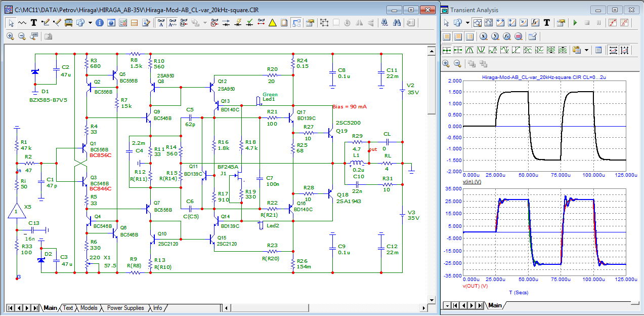Screen dimensions: 644x316
Task: Select Horizontal Tag mode icon
Action: point(500,23)
